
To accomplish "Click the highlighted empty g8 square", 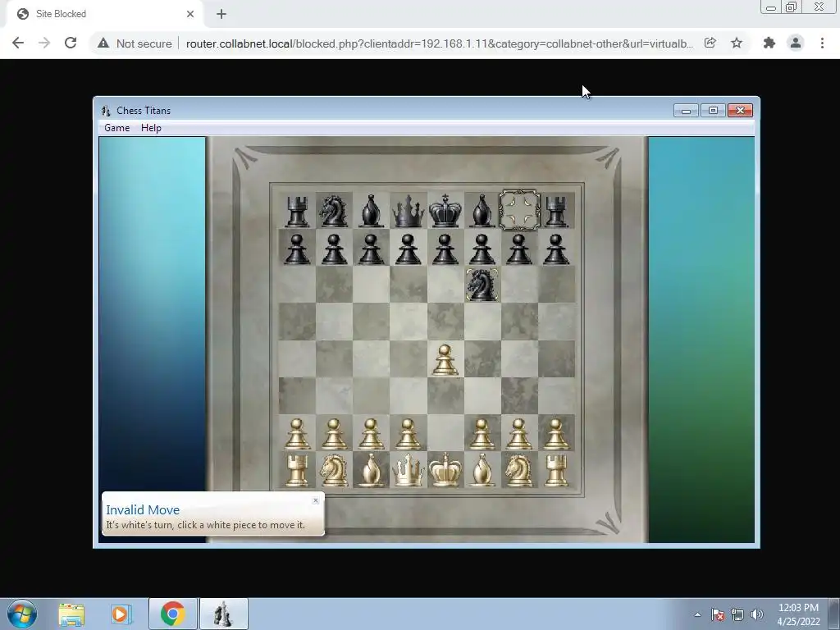I will click(519, 210).
